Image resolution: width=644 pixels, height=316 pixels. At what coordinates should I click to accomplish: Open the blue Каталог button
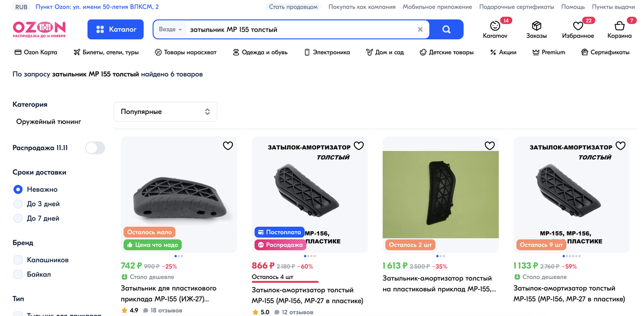[115, 30]
